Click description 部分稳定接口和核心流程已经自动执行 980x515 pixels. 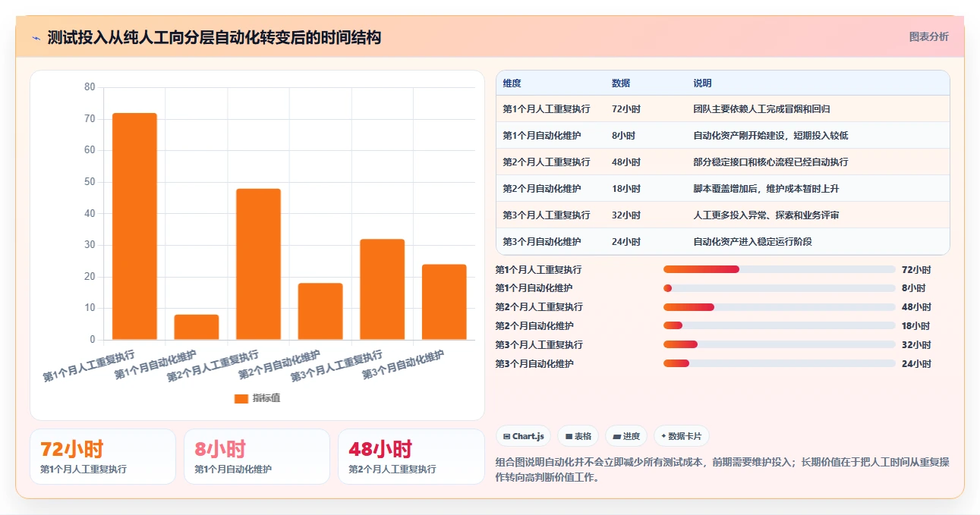click(x=770, y=162)
